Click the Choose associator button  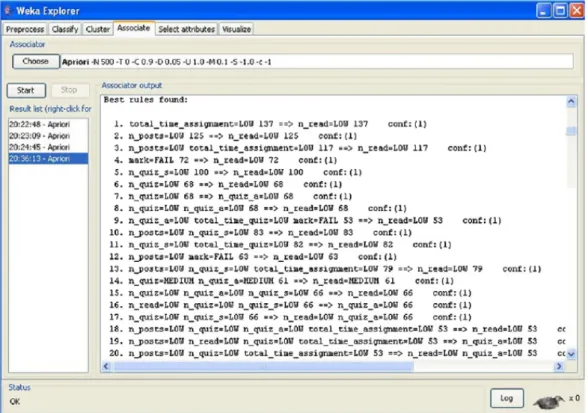(36, 61)
